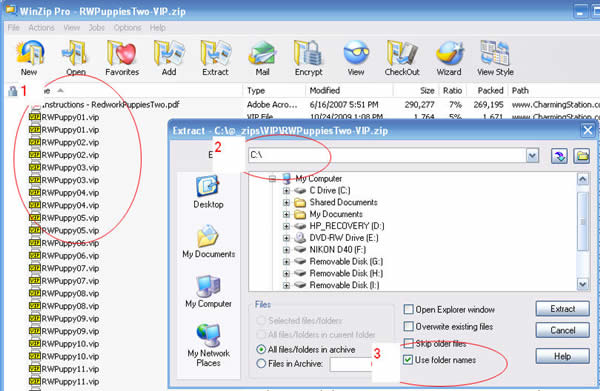Open the Help menu in menu bar
The height and width of the screenshot is (391, 600).
click(x=158, y=28)
